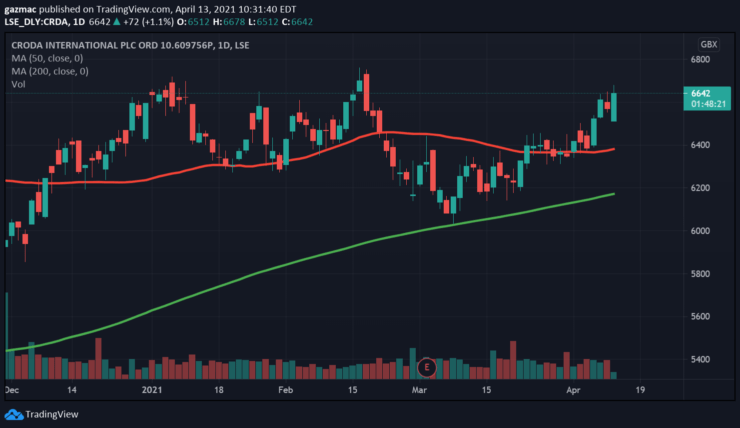Click the 6400 price axis label
The height and width of the screenshot is (428, 740).
click(700, 145)
